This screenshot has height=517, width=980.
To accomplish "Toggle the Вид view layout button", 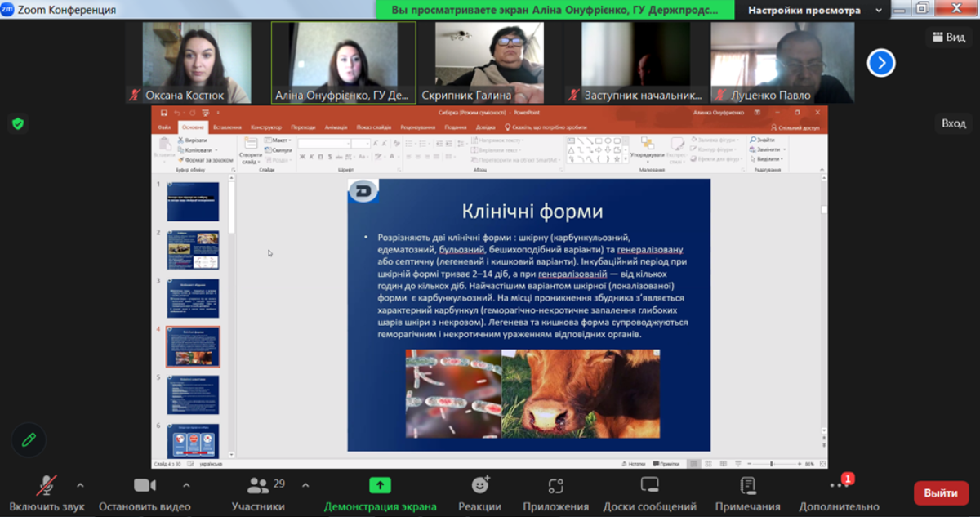I will pos(947,37).
